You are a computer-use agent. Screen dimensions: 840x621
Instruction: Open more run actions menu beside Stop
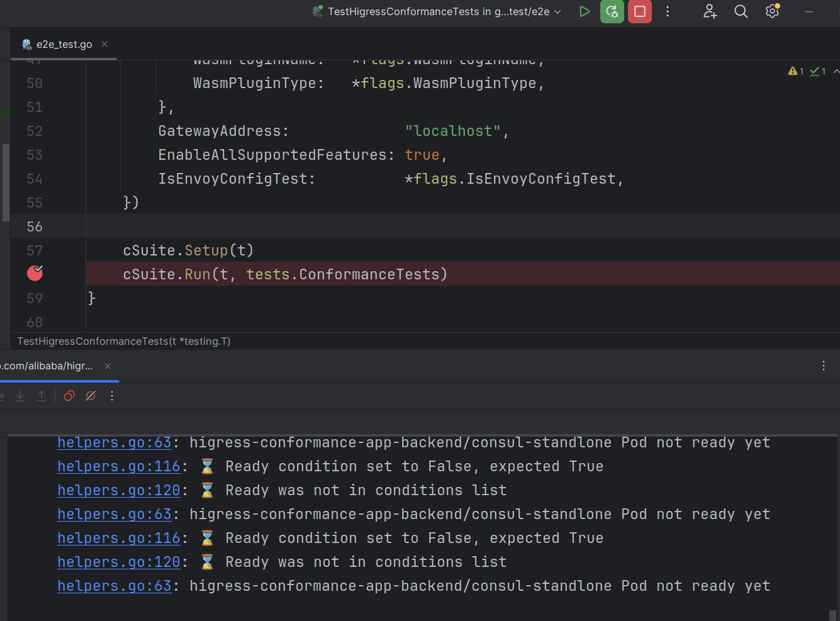(x=668, y=11)
